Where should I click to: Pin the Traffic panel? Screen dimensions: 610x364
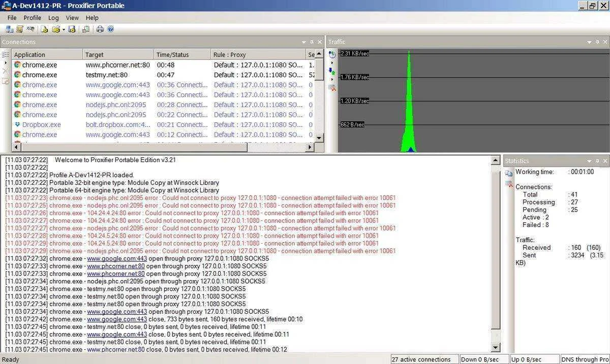click(x=597, y=42)
